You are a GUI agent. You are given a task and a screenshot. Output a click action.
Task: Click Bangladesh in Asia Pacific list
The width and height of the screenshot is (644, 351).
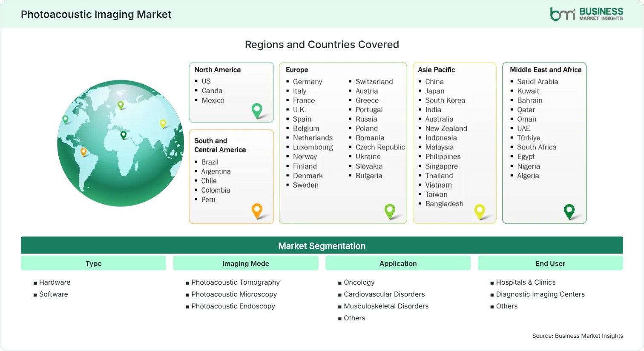pos(444,204)
